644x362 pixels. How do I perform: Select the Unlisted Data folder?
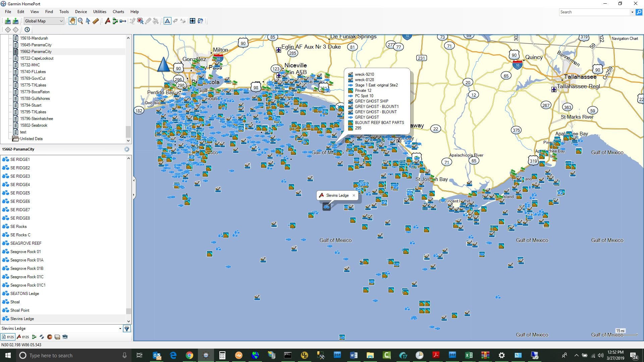coord(31,139)
